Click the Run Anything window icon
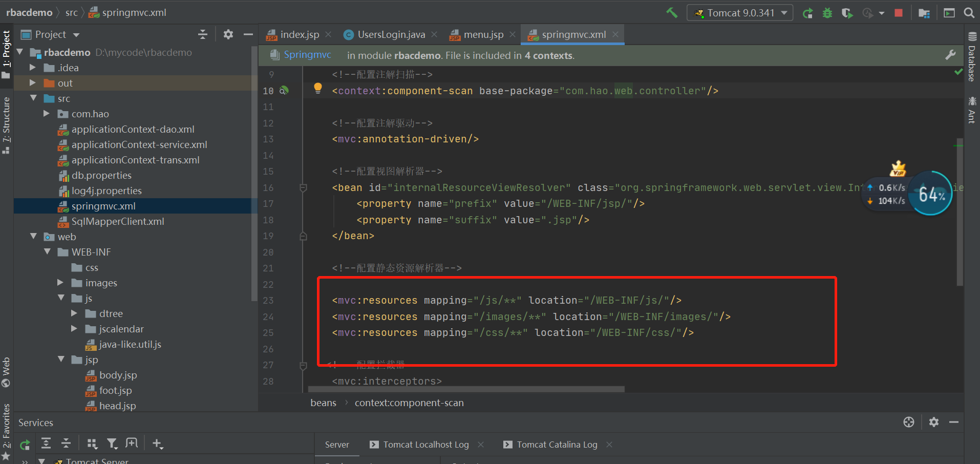This screenshot has height=464, width=980. [949, 13]
